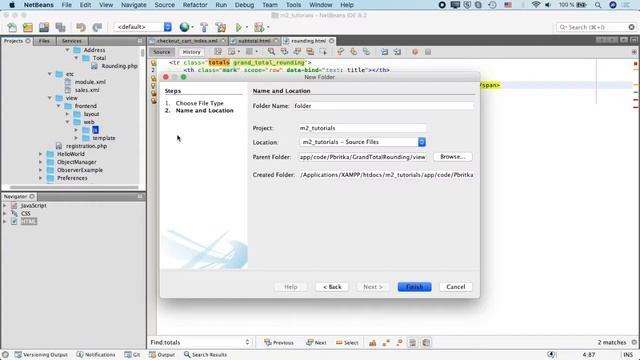Viewport: 640px width, 360px height.
Task: Open Notifications in status bar
Action: click(96, 355)
